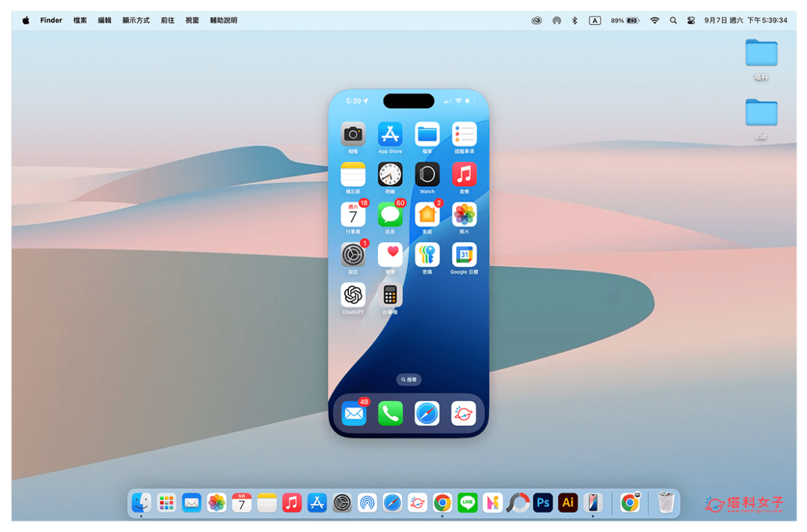Open Google 日曆 on the iPhone
807x532 pixels.
[x=464, y=256]
